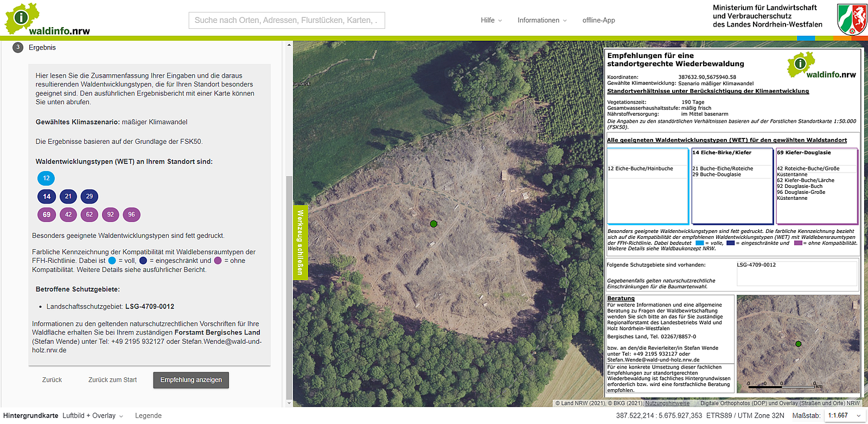Open the Nutzungshinweise link
The image size is (868, 424).
pyautogui.click(x=667, y=403)
